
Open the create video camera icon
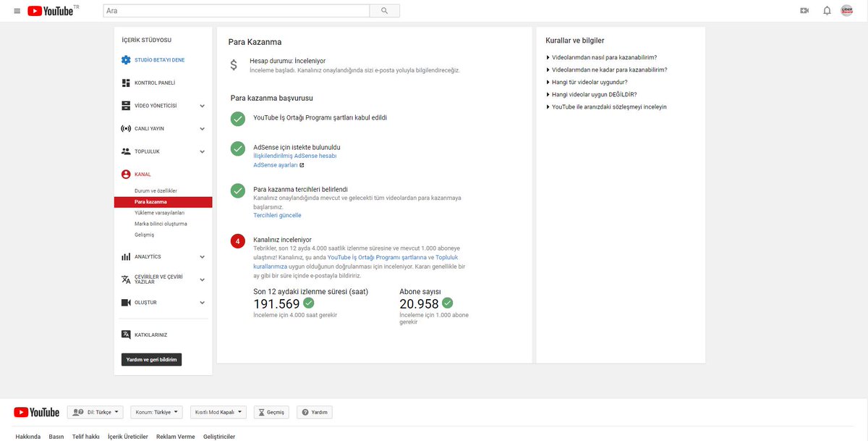tap(804, 11)
